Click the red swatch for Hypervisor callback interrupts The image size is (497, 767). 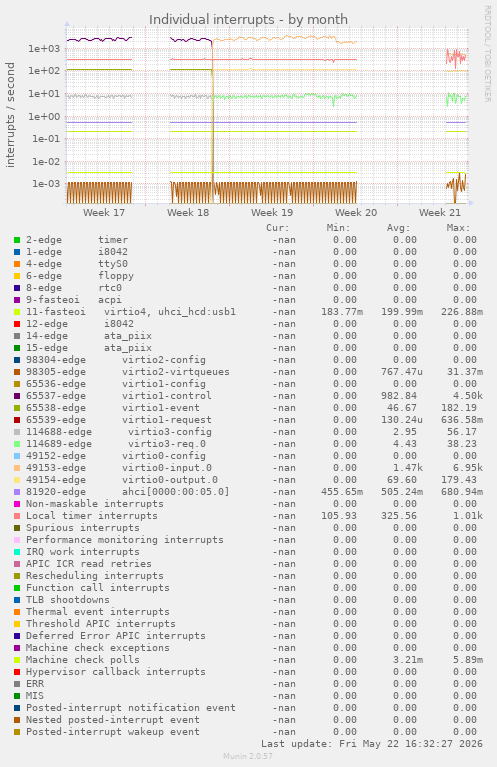click(17, 672)
